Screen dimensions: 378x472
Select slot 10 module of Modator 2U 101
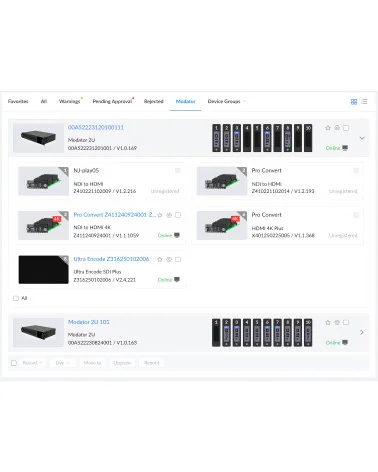308,333
